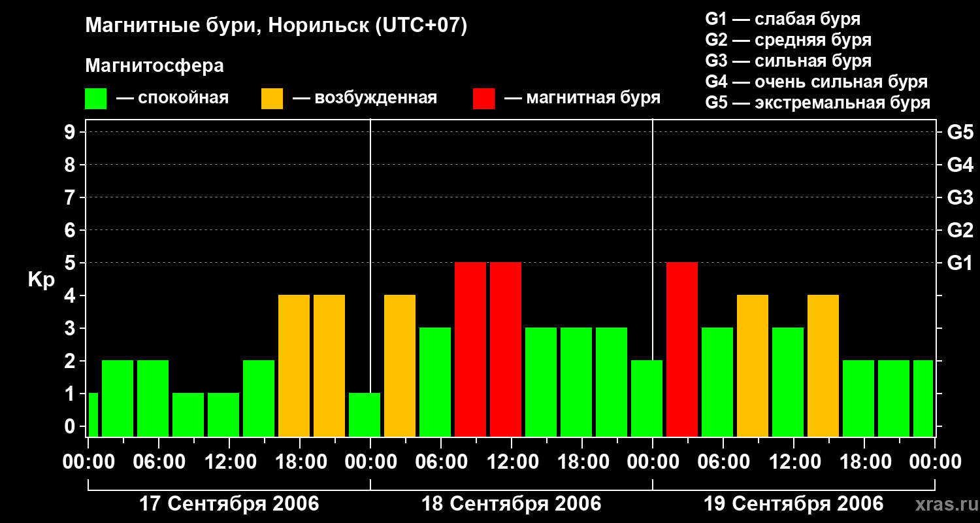Viewport: 980px width, 523px height.
Task: Click the 'G2' label on the right axis
Action: tap(960, 230)
